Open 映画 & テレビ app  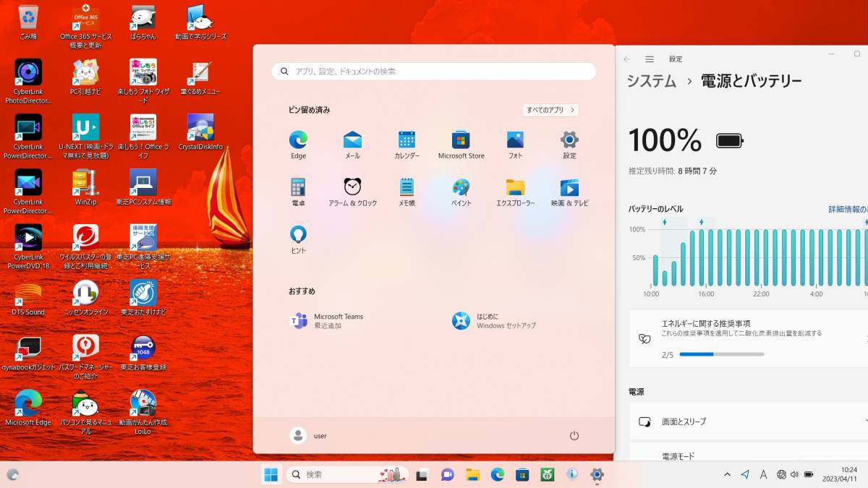point(569,193)
